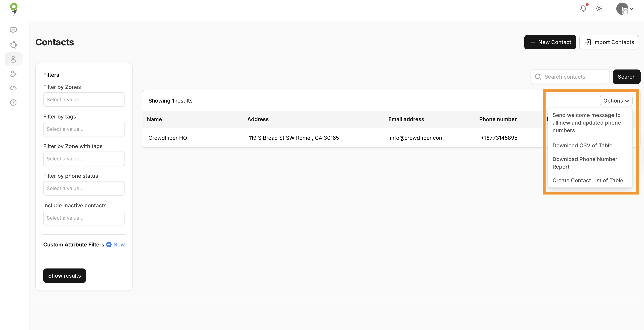The image size is (644, 330).
Task: Click the New Contact button
Action: point(550,42)
